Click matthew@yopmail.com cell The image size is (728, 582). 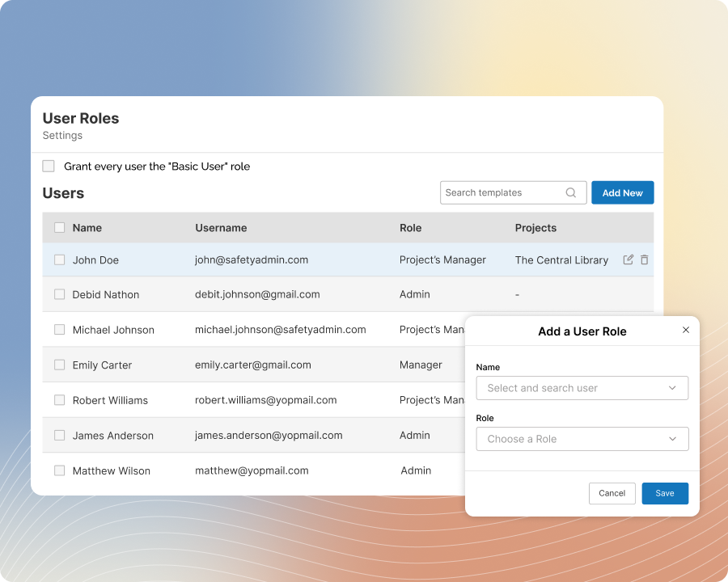252,470
